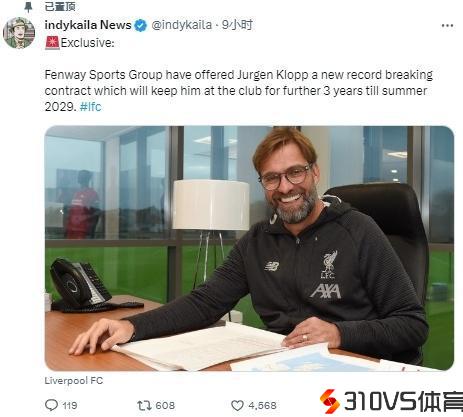This screenshot has width=463, height=417.
Task: Click the 310VS体育 watermark logo
Action: 391,401
